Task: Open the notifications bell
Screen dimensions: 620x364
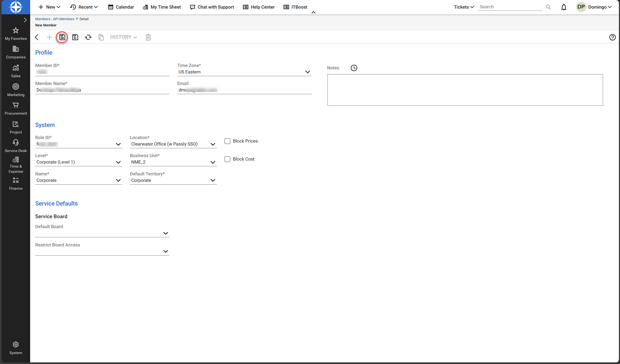Action: pyautogui.click(x=564, y=7)
